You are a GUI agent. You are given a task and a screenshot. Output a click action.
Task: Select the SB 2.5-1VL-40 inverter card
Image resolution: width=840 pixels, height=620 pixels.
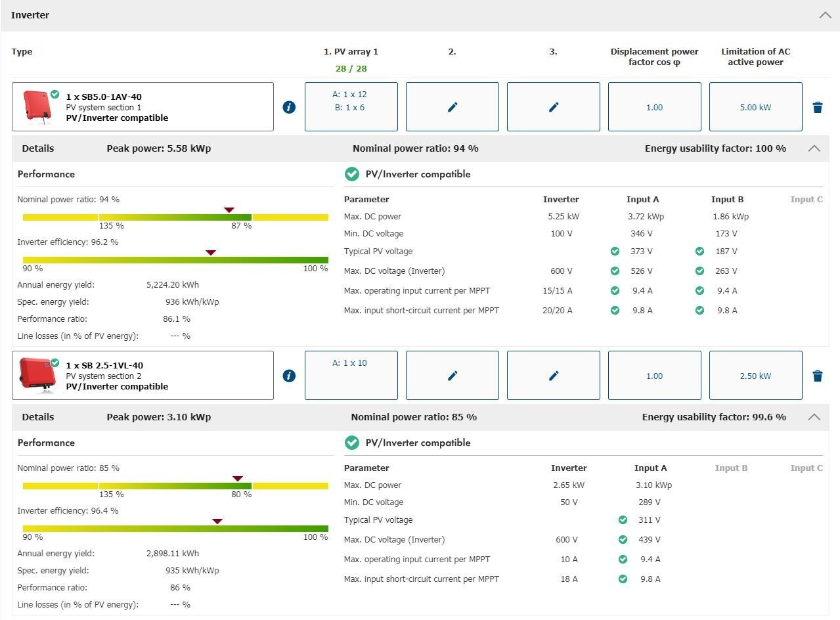click(143, 376)
